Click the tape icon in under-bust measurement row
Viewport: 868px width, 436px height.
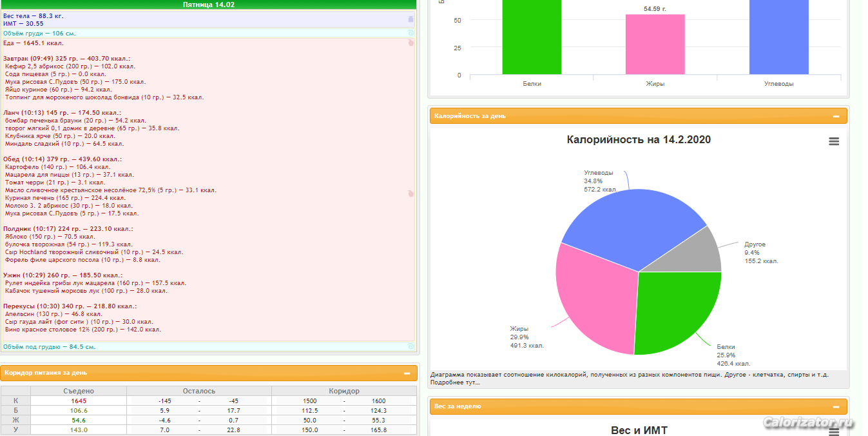click(x=410, y=346)
